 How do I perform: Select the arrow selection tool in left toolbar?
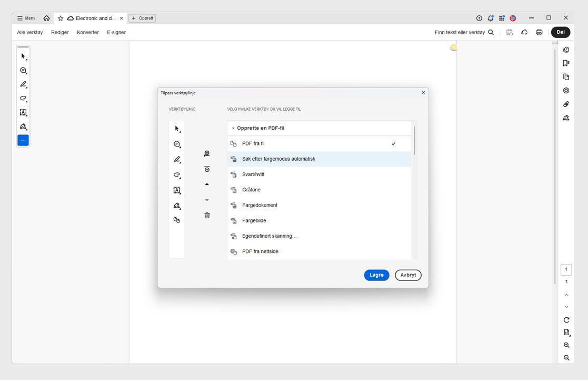(x=23, y=56)
